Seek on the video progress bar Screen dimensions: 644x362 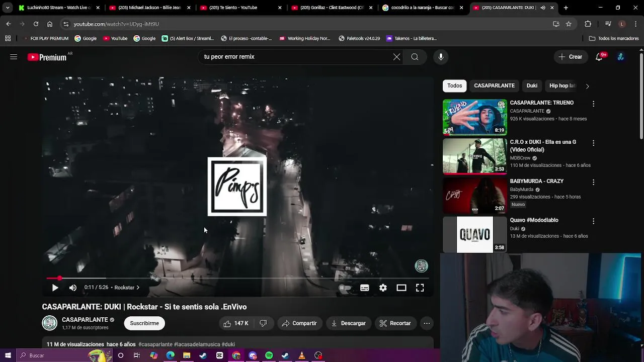pos(237,278)
